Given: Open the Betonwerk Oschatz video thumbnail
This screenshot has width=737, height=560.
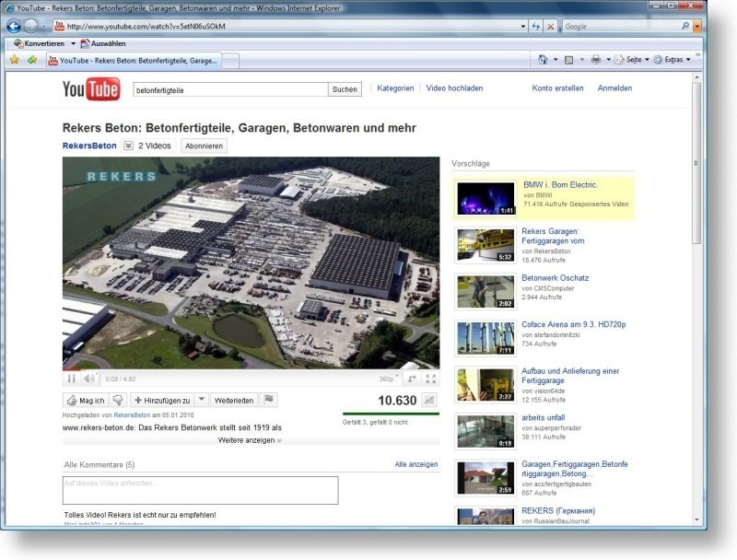Looking at the screenshot, I should [485, 292].
